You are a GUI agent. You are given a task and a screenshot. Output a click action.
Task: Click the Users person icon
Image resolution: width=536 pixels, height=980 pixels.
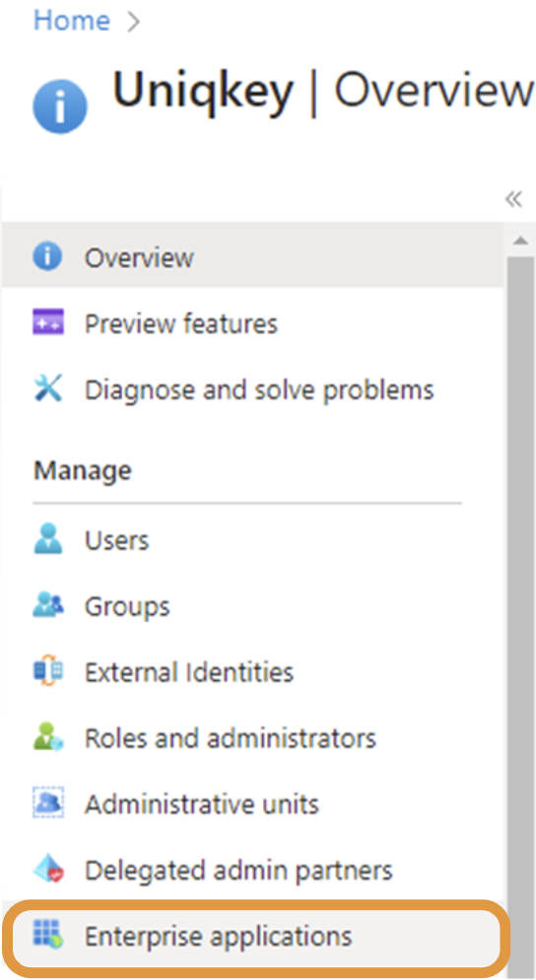[x=47, y=540]
